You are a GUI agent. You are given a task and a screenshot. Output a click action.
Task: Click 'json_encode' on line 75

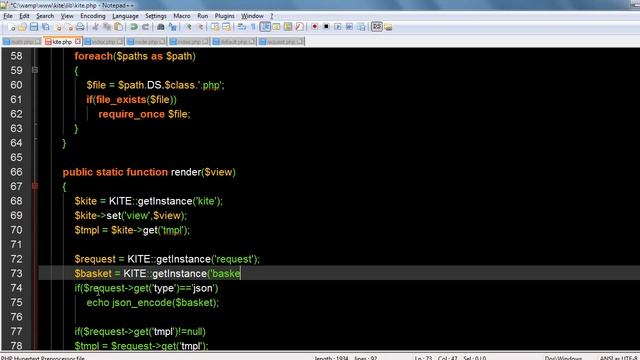[x=142, y=302]
